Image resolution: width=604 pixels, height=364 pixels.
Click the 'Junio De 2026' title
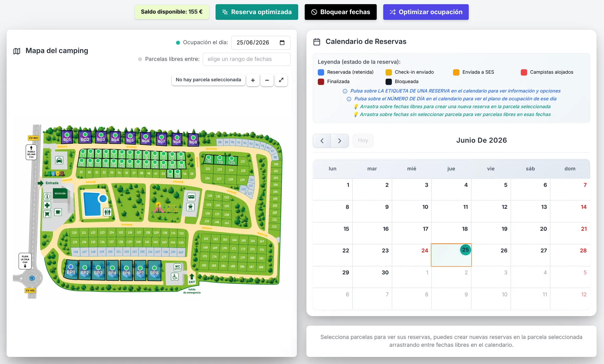click(481, 140)
